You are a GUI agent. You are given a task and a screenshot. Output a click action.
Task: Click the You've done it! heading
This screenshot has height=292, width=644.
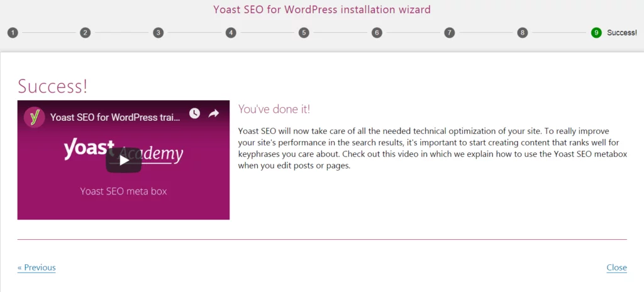tap(274, 109)
